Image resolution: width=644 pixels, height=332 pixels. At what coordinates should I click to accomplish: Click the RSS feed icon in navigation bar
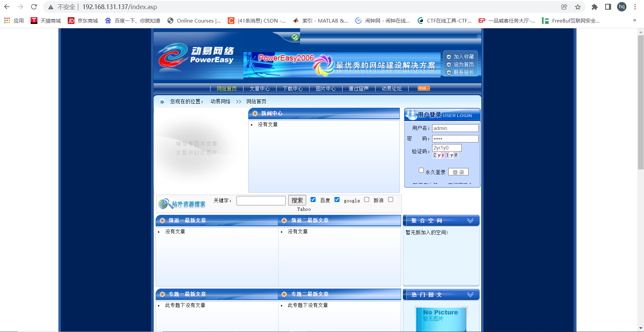(x=423, y=88)
